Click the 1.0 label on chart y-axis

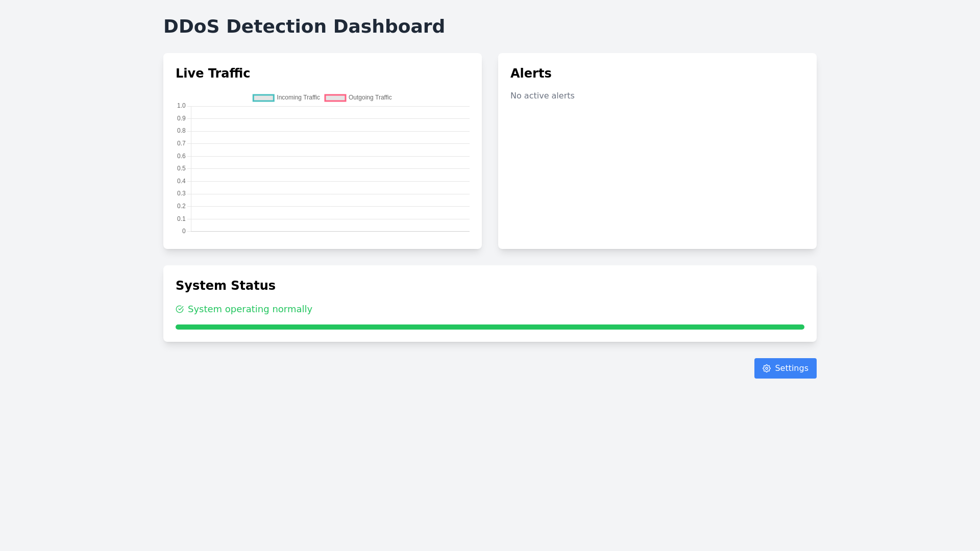pos(181,106)
